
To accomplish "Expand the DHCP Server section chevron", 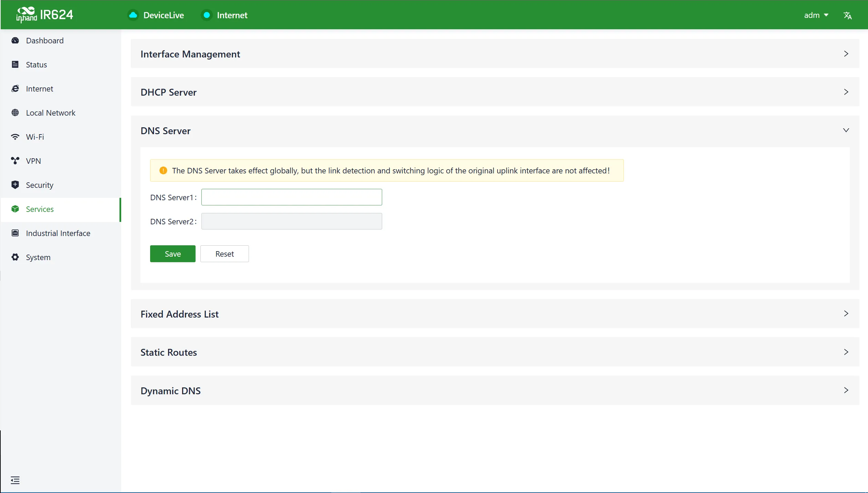I will coord(846,92).
